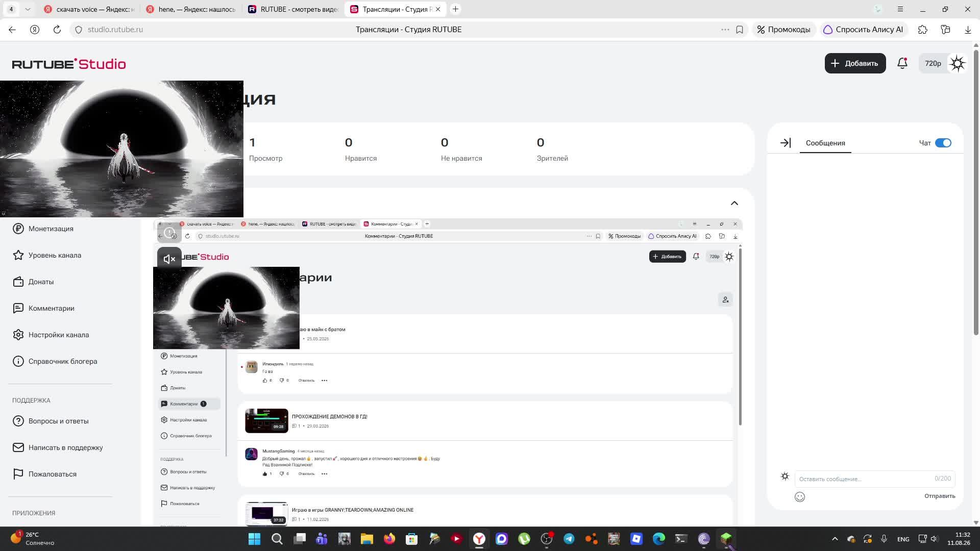
Task: Open the taskbar clock showing 11:32
Action: point(959,539)
